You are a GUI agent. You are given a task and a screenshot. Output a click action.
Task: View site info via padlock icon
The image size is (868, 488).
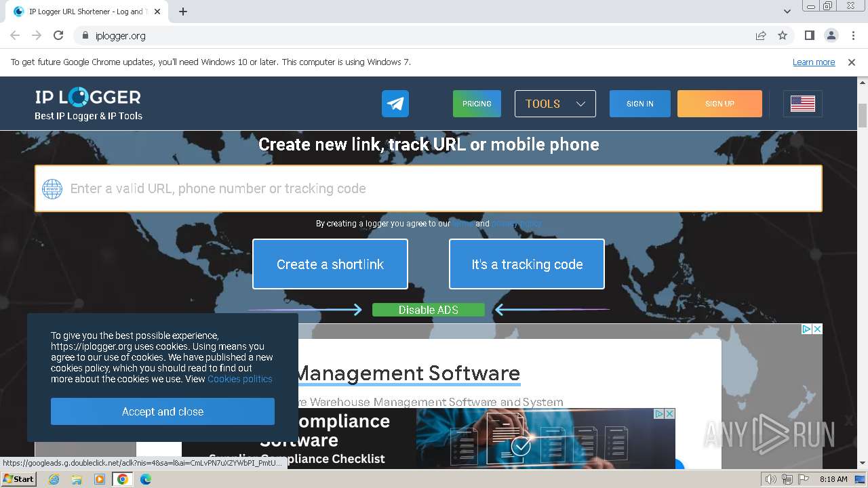click(85, 36)
